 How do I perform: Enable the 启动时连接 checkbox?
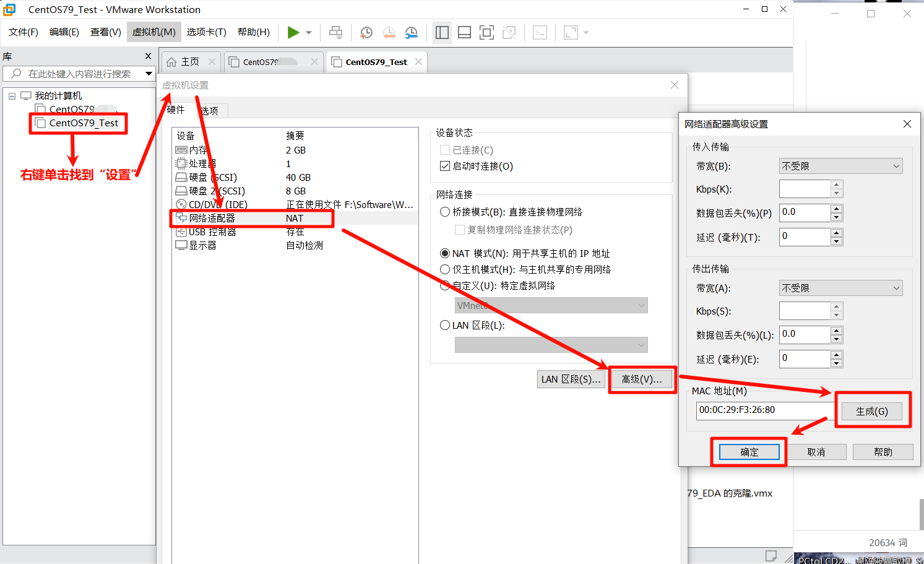coord(444,166)
